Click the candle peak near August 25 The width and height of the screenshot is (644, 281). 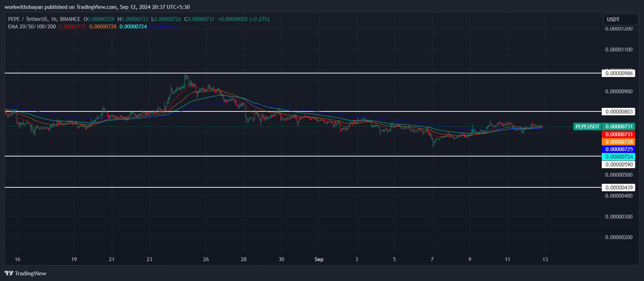point(185,75)
